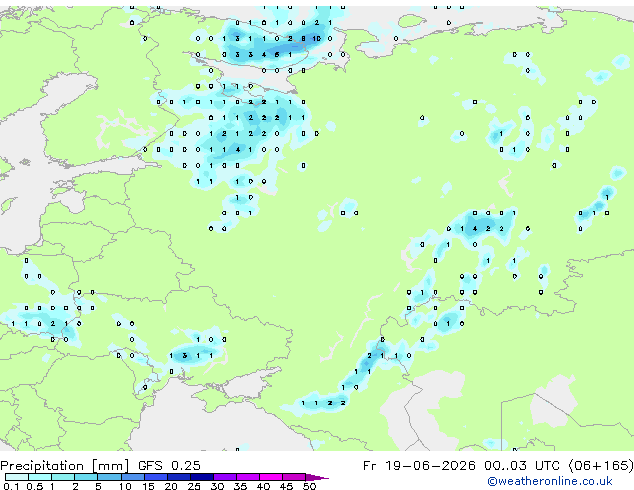Select the 25–30 mm dark blue swatch

point(201,477)
